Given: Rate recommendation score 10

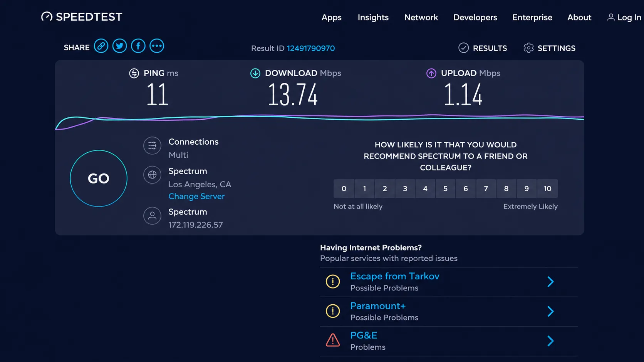Looking at the screenshot, I should click(x=547, y=189).
